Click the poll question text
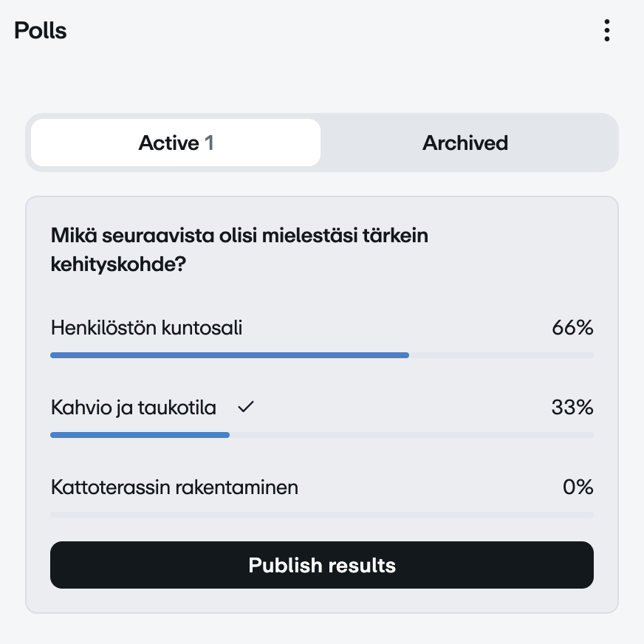Viewport: 644px width, 644px height. tap(239, 250)
